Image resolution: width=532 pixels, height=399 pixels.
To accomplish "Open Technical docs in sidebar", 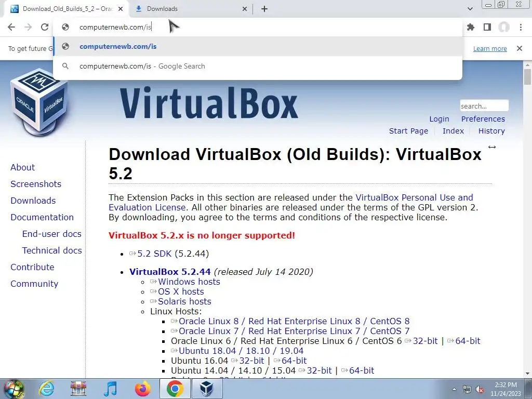I will pyautogui.click(x=52, y=250).
